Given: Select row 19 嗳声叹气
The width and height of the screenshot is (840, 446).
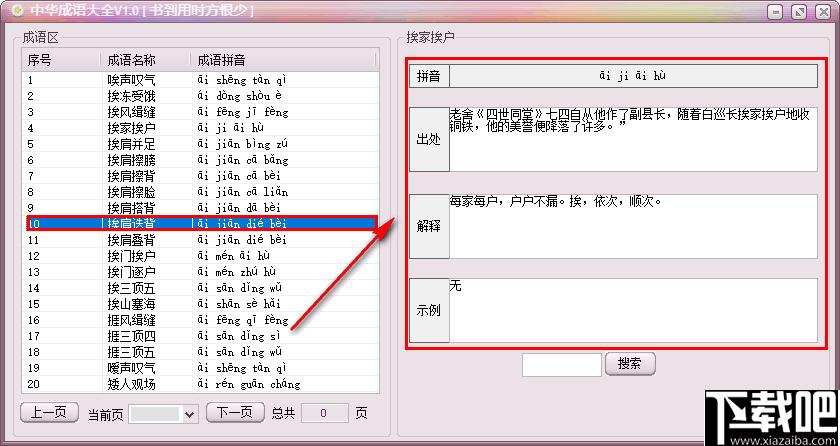Looking at the screenshot, I should 200,368.
